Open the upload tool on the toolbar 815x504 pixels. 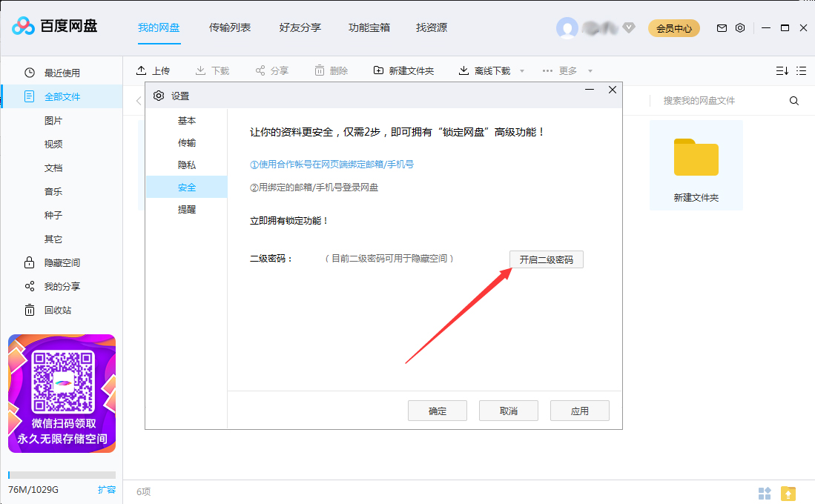pos(154,70)
